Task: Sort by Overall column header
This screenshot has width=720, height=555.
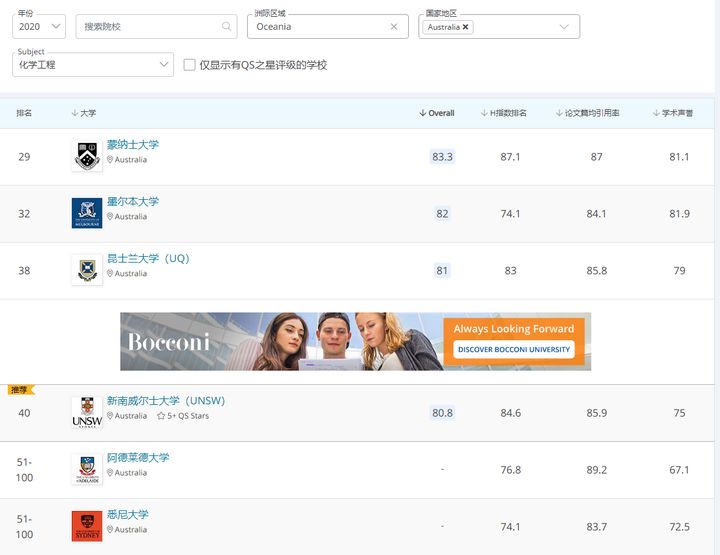Action: [x=437, y=113]
